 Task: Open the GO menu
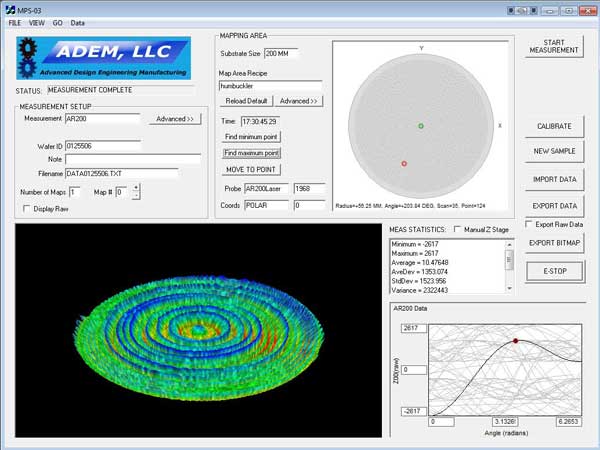57,23
